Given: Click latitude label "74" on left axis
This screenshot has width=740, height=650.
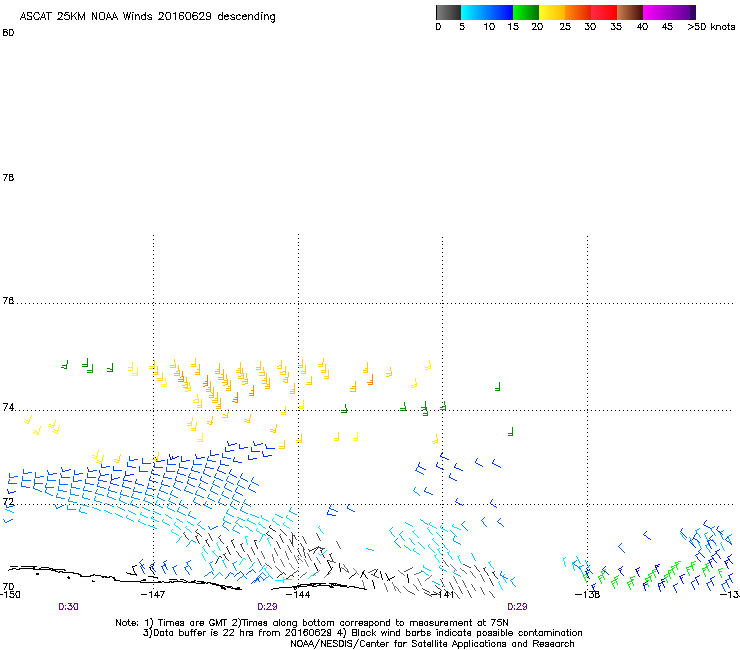Looking at the screenshot, I should (8, 407).
